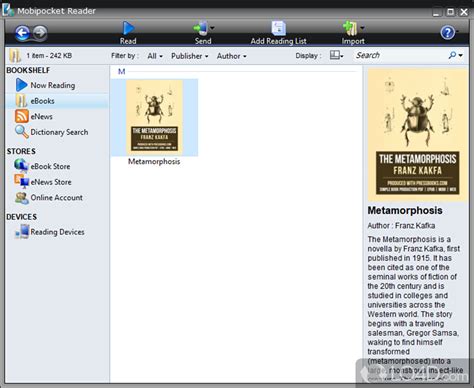Click the Add Reading List icon
474x388 pixels.
(x=278, y=28)
